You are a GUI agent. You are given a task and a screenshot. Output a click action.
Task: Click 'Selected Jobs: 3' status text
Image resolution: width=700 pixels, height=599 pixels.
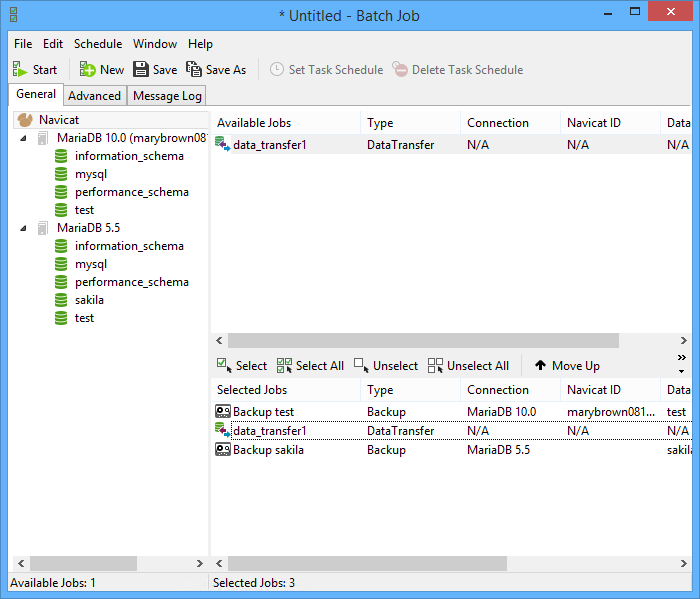coord(254,583)
